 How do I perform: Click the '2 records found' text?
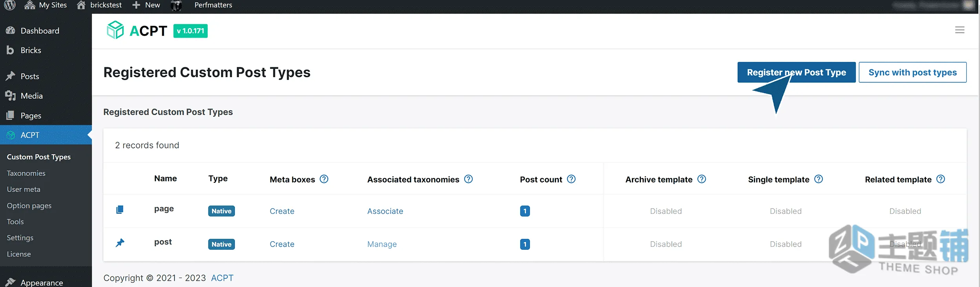147,145
